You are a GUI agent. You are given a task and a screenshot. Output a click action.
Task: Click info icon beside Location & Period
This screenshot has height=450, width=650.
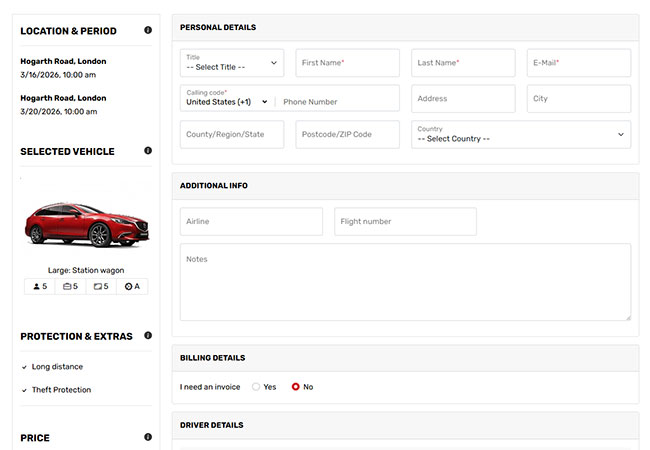click(148, 30)
